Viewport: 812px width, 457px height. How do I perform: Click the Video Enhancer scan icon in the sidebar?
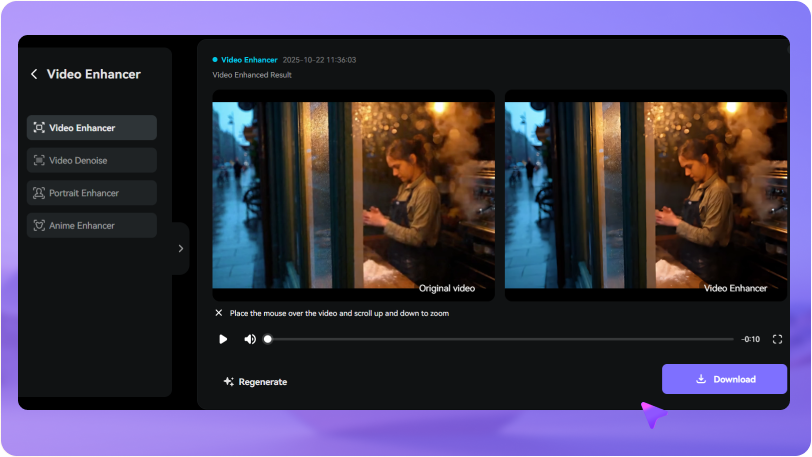39,127
